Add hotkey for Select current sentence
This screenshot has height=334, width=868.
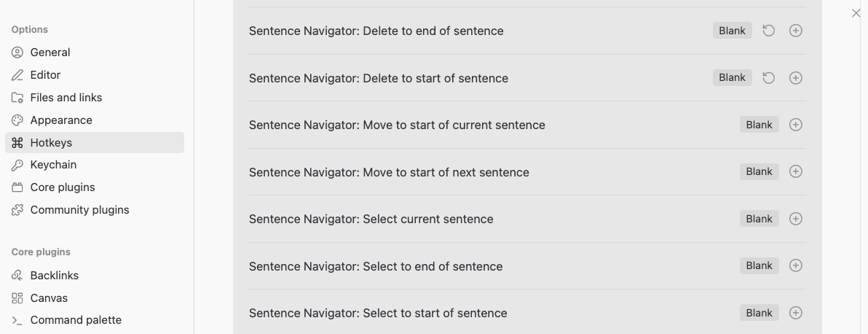(796, 219)
